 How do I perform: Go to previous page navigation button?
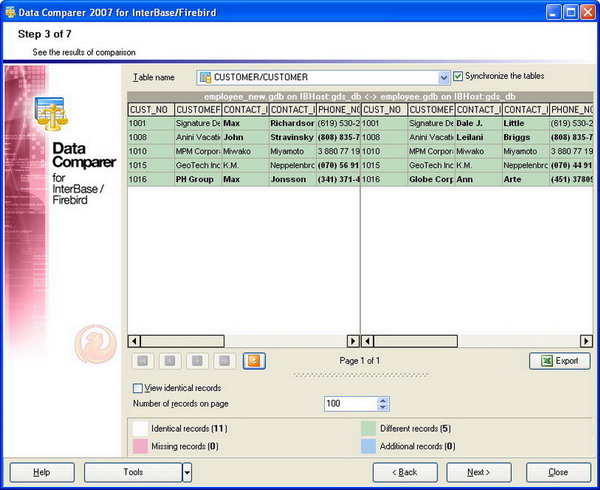tap(170, 361)
